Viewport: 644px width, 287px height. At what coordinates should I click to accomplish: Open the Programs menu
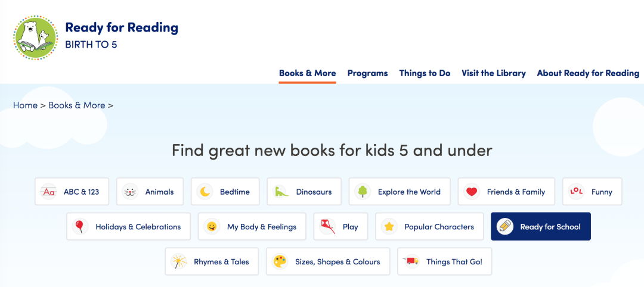pyautogui.click(x=367, y=73)
